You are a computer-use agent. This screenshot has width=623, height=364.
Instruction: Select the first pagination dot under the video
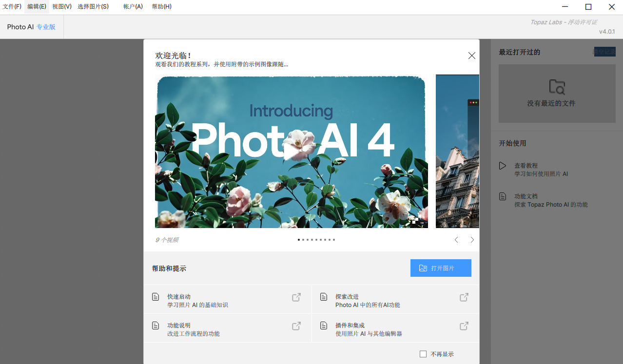[299, 240]
